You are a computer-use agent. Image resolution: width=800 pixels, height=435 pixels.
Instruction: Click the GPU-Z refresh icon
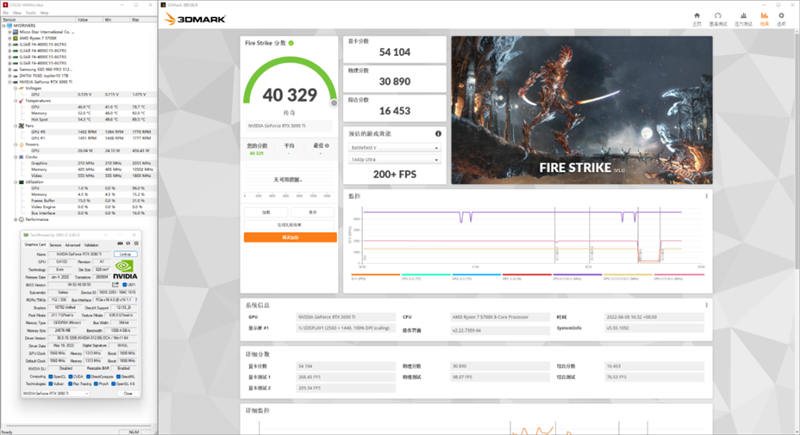pos(128,243)
